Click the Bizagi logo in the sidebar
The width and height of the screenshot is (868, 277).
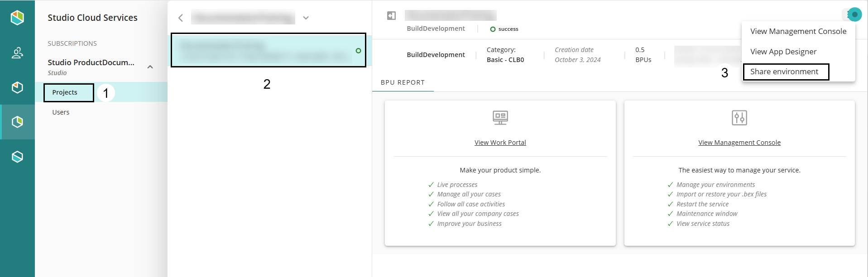tap(17, 18)
